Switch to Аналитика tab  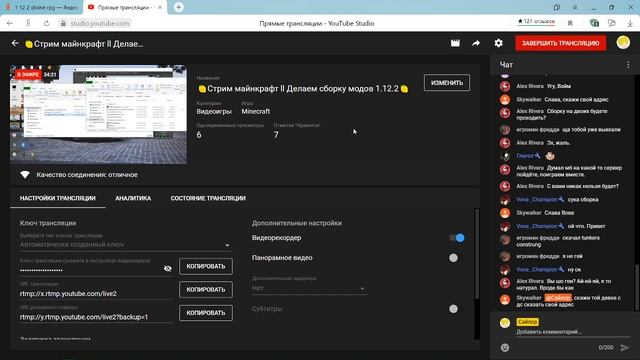point(133,198)
